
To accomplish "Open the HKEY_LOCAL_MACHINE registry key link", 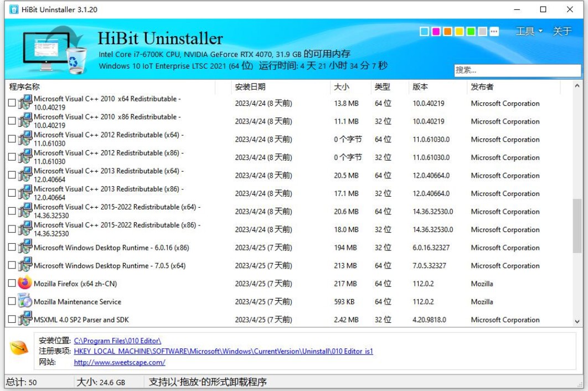I will pyautogui.click(x=224, y=351).
